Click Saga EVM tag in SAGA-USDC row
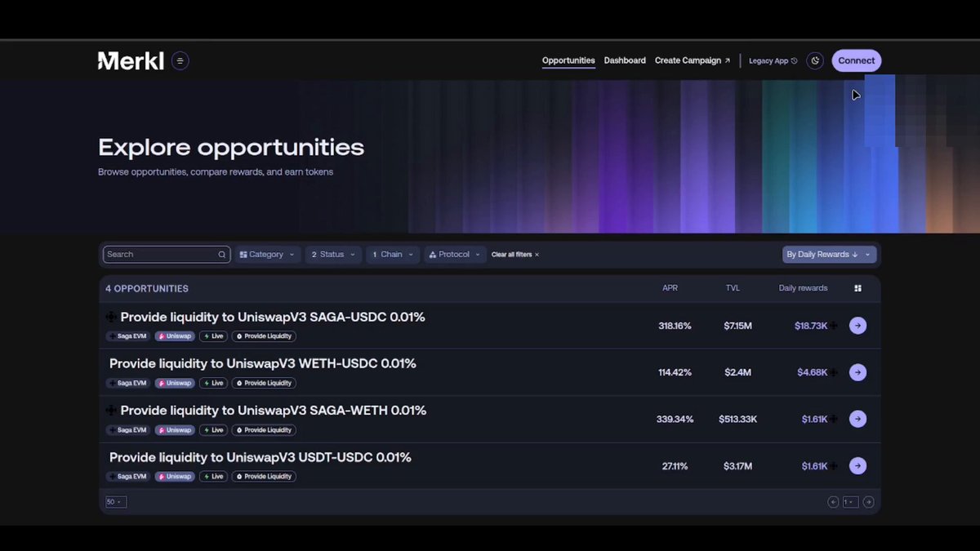 pyautogui.click(x=128, y=336)
